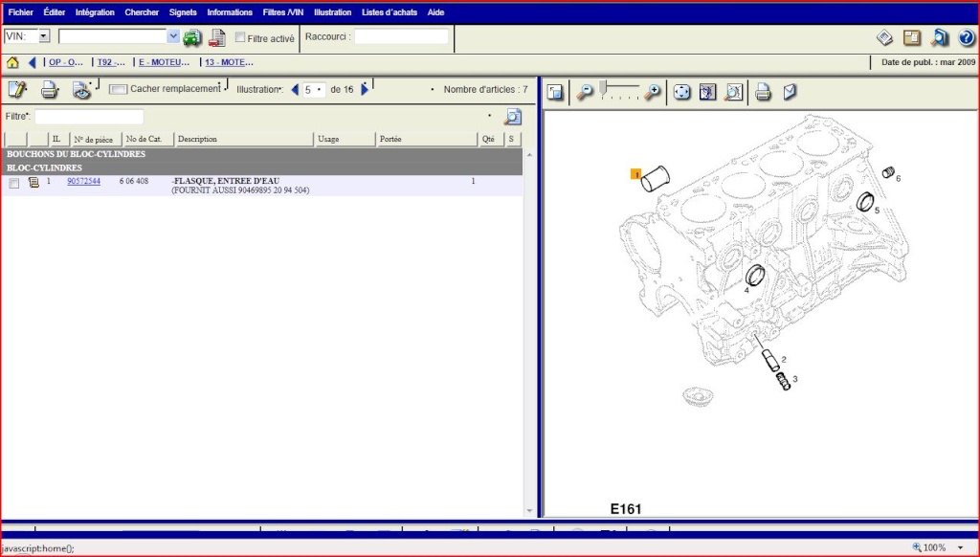
Task: Open the Éditer menu
Action: coord(55,12)
